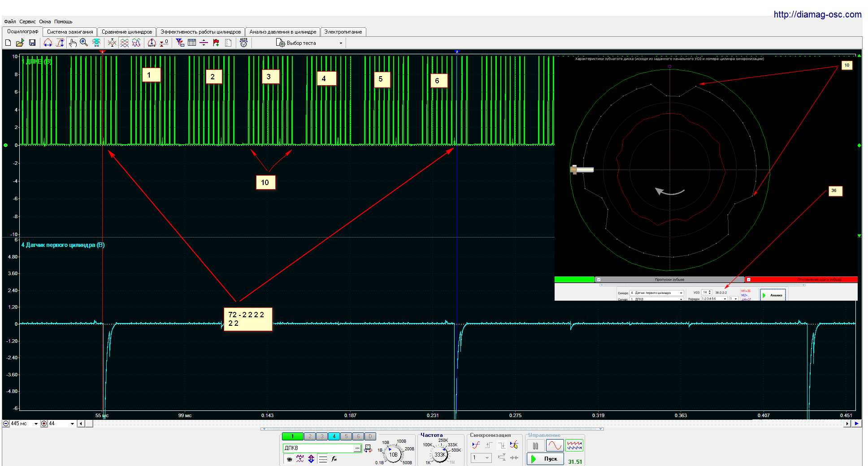Click the horizontal lines style icon

323,459
